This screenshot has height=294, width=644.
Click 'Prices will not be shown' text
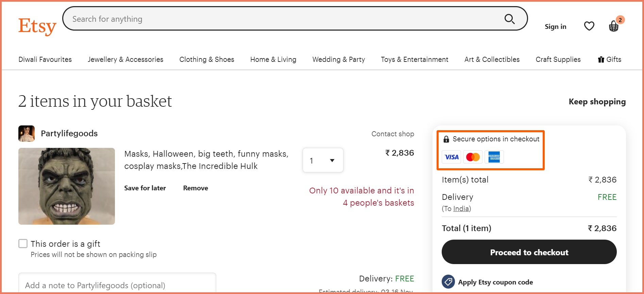click(x=94, y=255)
